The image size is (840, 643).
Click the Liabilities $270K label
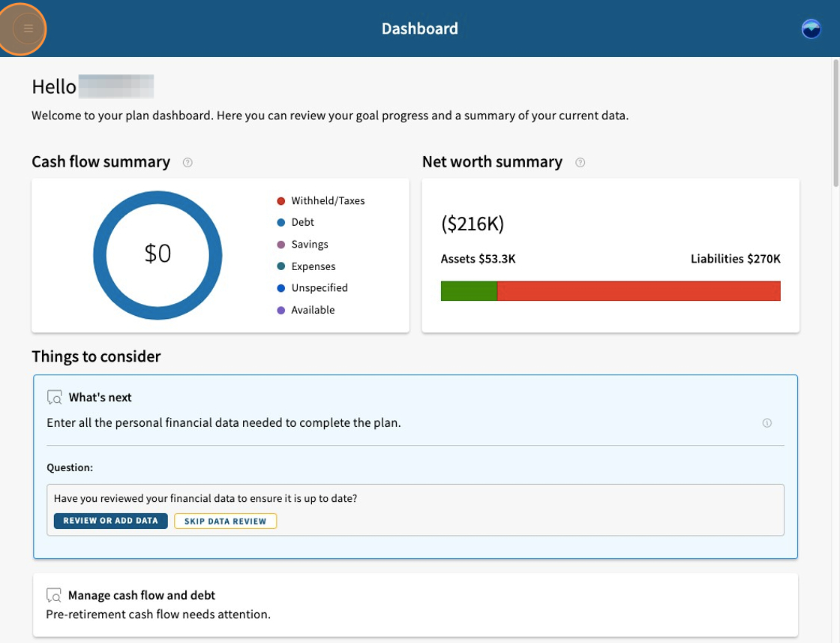pyautogui.click(x=736, y=259)
